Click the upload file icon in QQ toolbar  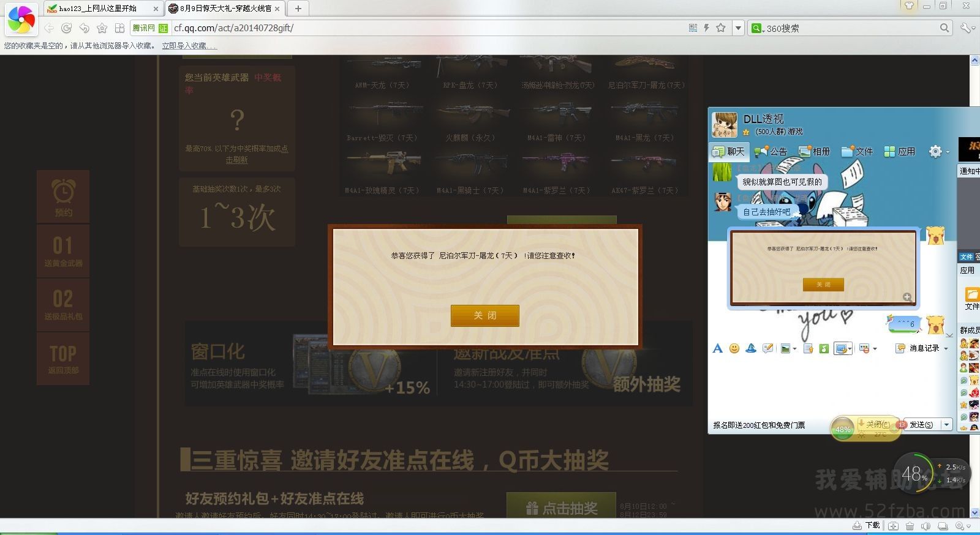[x=808, y=348]
